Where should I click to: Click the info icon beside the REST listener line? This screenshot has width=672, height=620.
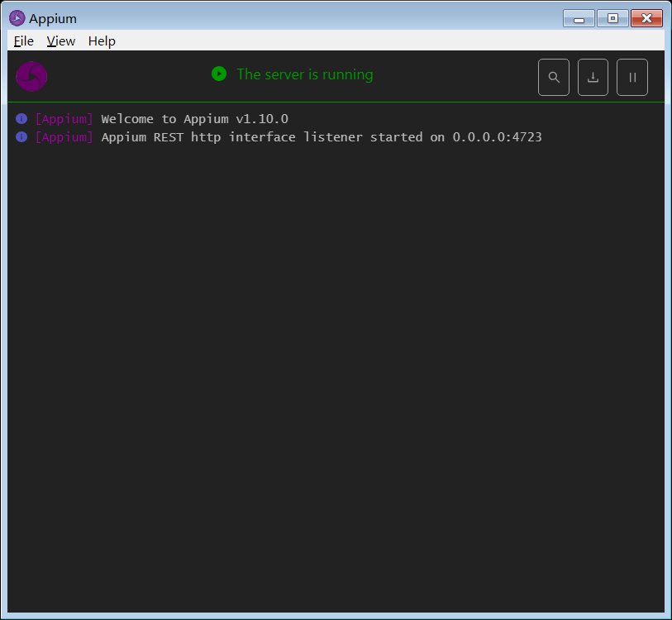tap(21, 136)
